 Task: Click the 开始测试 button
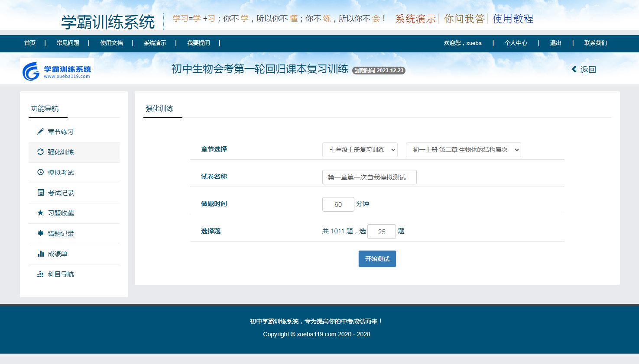pyautogui.click(x=377, y=258)
